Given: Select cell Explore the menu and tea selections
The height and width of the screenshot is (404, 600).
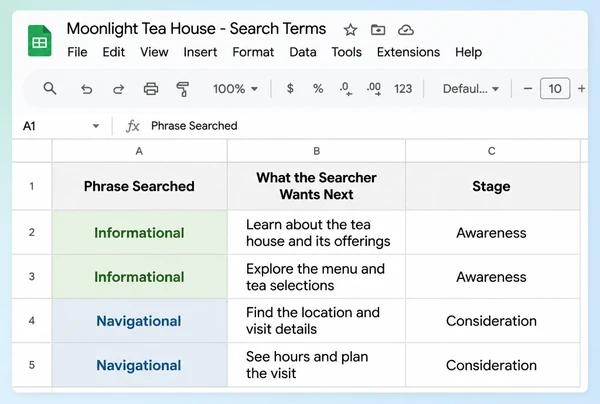Looking at the screenshot, I should click(316, 276).
